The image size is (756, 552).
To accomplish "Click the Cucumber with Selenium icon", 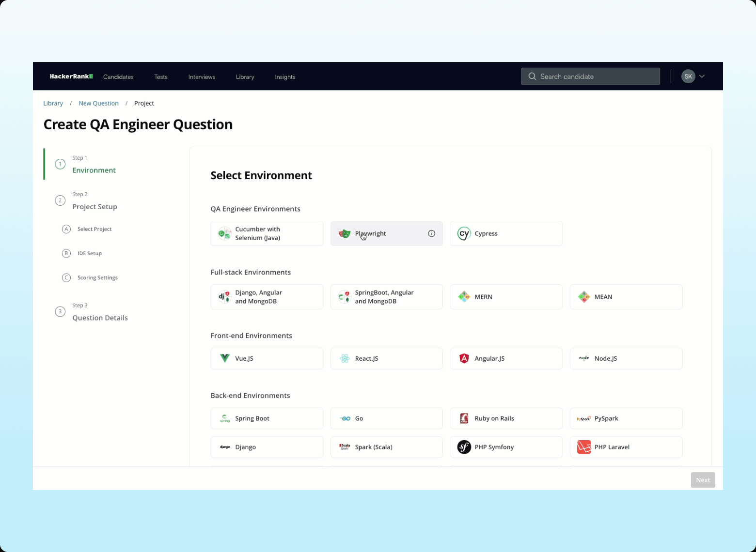I will (x=224, y=233).
